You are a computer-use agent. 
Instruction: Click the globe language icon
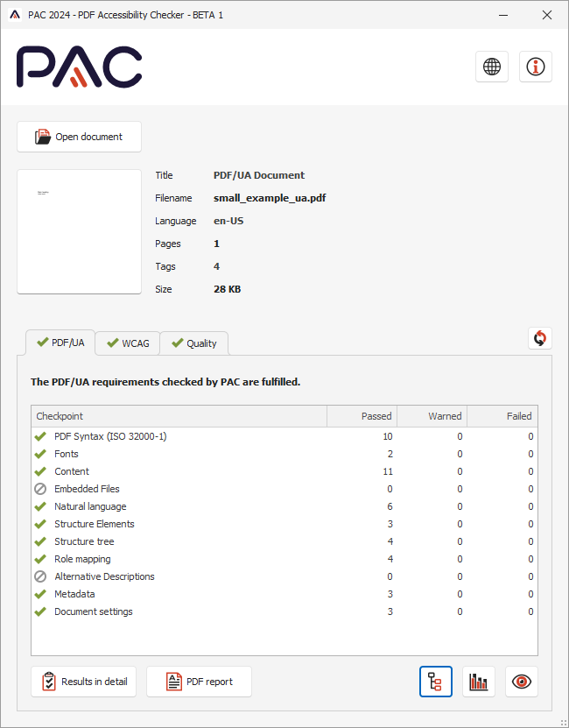(492, 67)
